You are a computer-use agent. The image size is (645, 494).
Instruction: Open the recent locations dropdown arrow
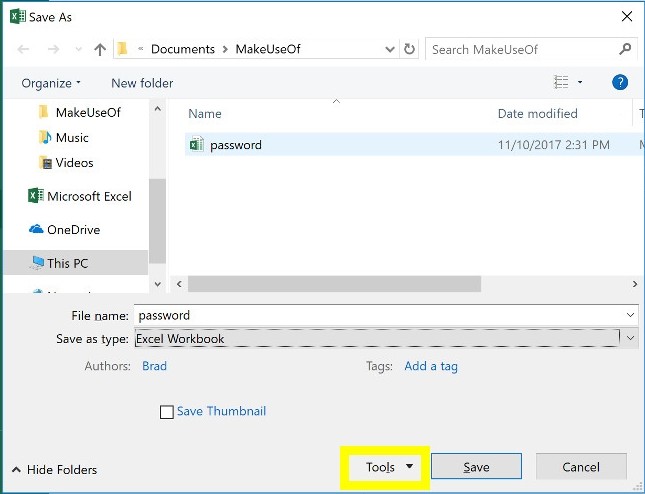point(78,49)
